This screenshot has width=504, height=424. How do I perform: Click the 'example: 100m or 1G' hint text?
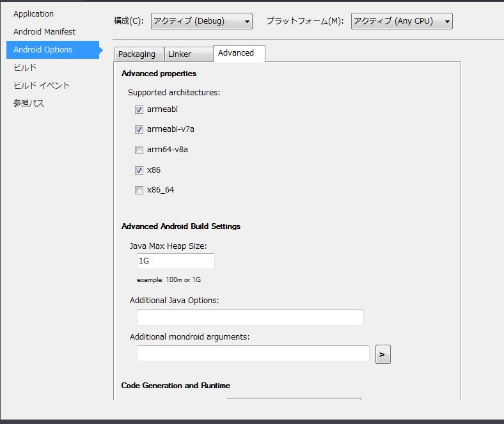tap(169, 279)
